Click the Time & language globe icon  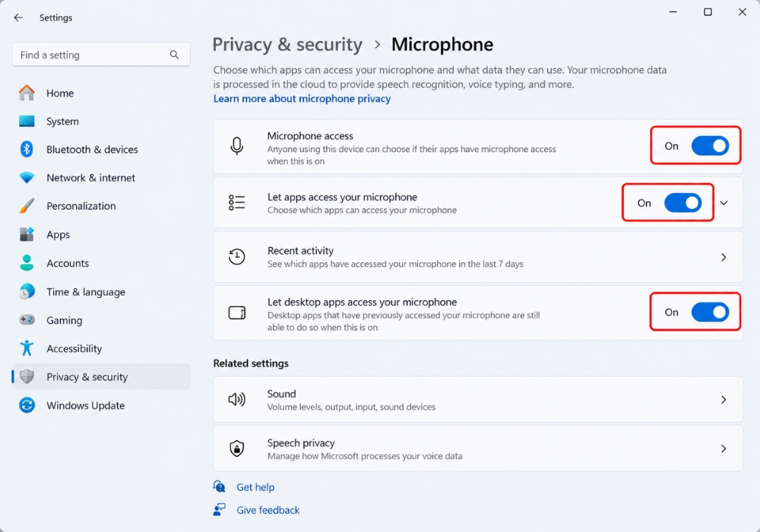[27, 292]
